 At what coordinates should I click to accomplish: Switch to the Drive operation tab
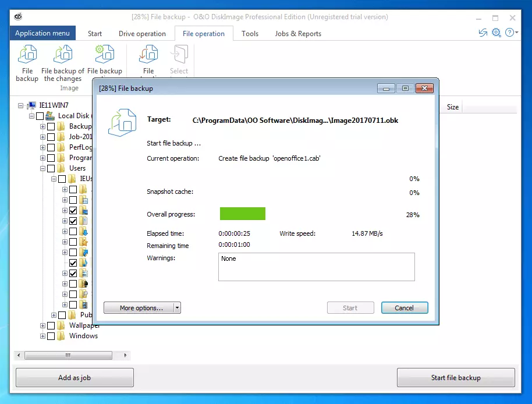point(142,34)
